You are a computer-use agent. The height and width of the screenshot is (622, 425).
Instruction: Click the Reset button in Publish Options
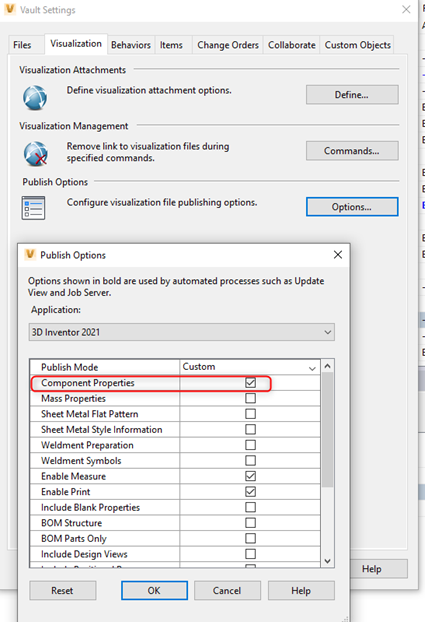(x=62, y=591)
